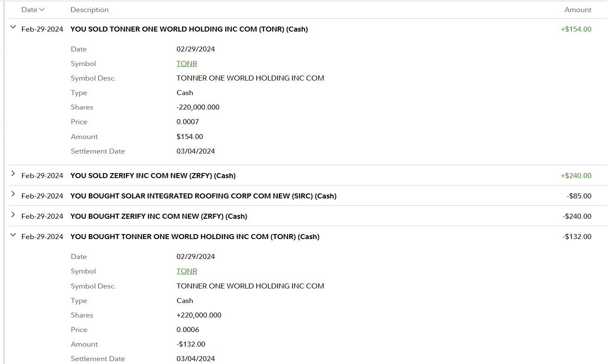Click Type value Cash in bought TONR details
The image size is (607, 364).
[185, 300]
